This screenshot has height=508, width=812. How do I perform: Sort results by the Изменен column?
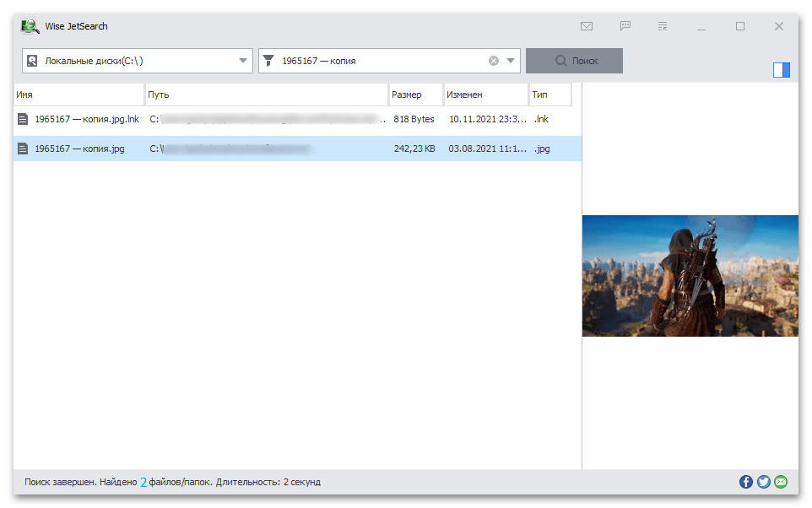coord(485,95)
